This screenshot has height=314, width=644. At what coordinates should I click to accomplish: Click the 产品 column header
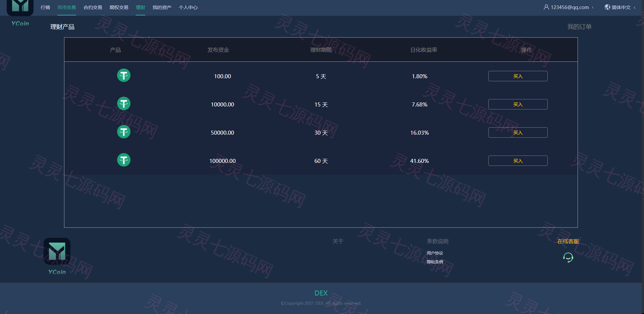coord(115,50)
